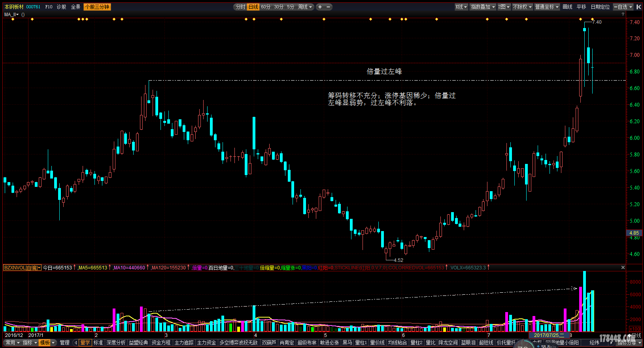
Task: Open the 不除权 adjustment dropdown
Action: (x=522, y=7)
